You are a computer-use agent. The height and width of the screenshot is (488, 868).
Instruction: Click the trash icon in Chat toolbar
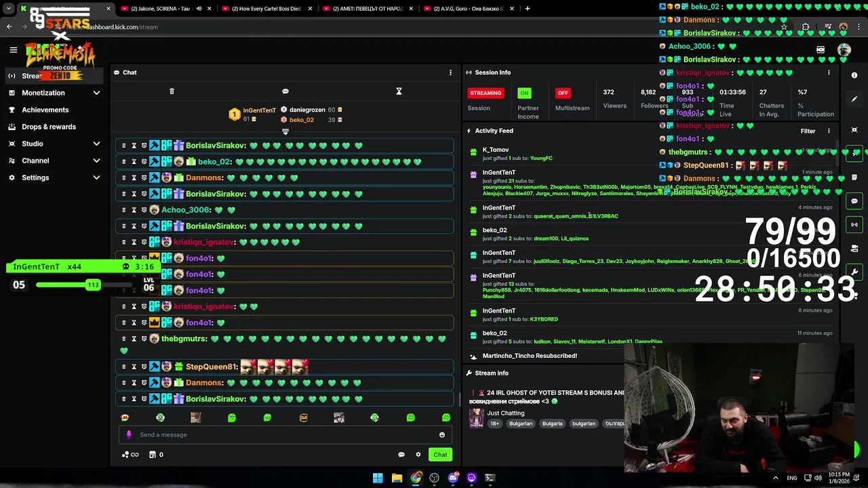click(172, 91)
